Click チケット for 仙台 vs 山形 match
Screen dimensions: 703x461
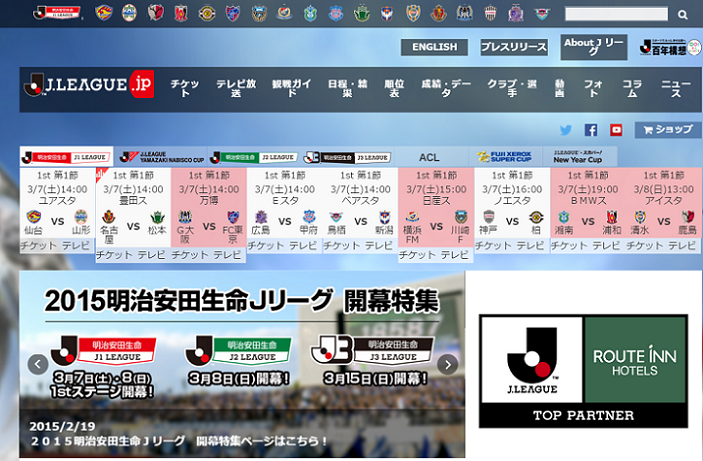(x=39, y=245)
